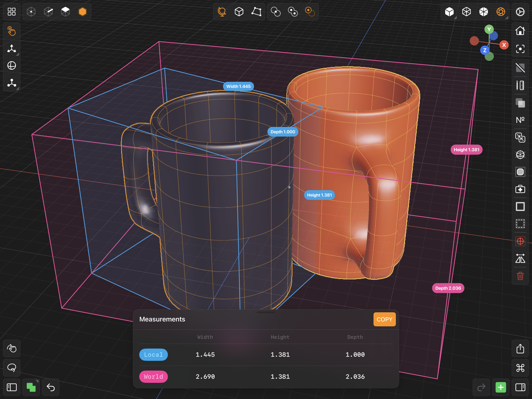Toggle the right sidebar panel
The image size is (532, 399).
[x=520, y=387]
